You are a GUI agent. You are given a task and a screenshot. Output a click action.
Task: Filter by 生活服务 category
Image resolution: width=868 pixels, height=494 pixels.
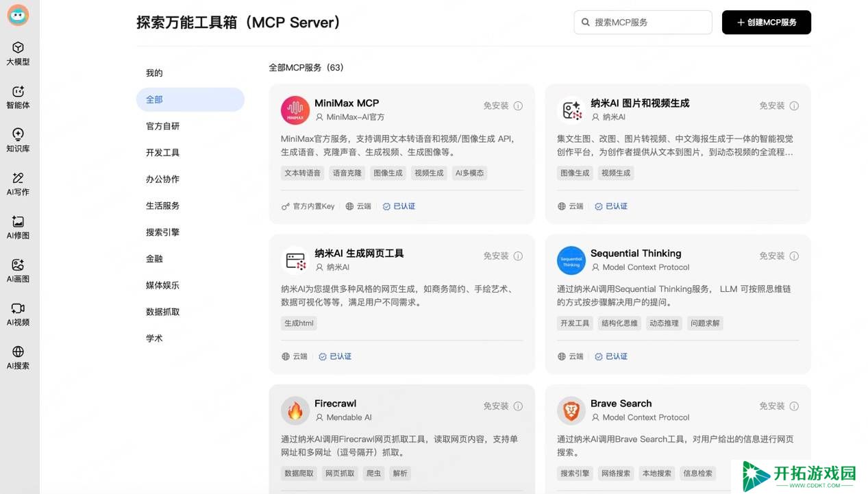pos(190,206)
